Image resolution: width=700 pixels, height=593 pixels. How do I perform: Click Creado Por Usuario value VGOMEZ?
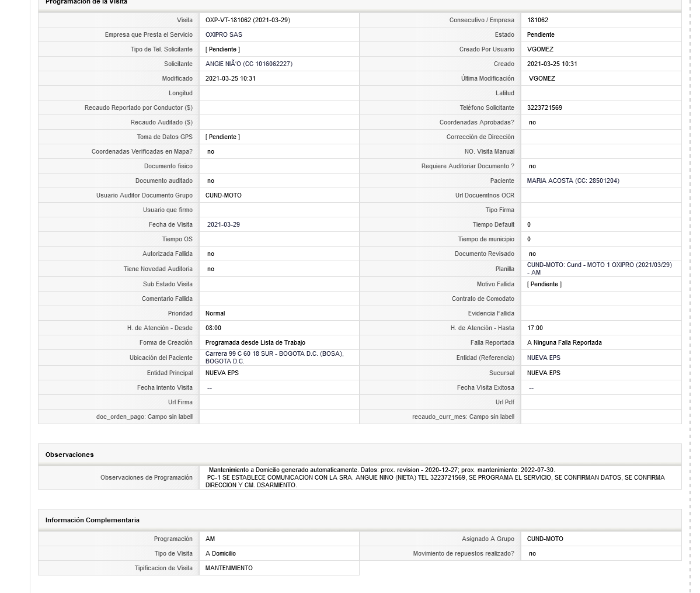pyautogui.click(x=540, y=50)
